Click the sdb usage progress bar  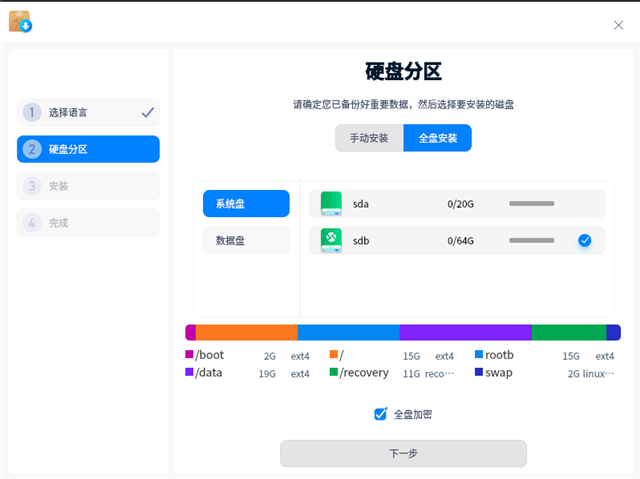[531, 240]
